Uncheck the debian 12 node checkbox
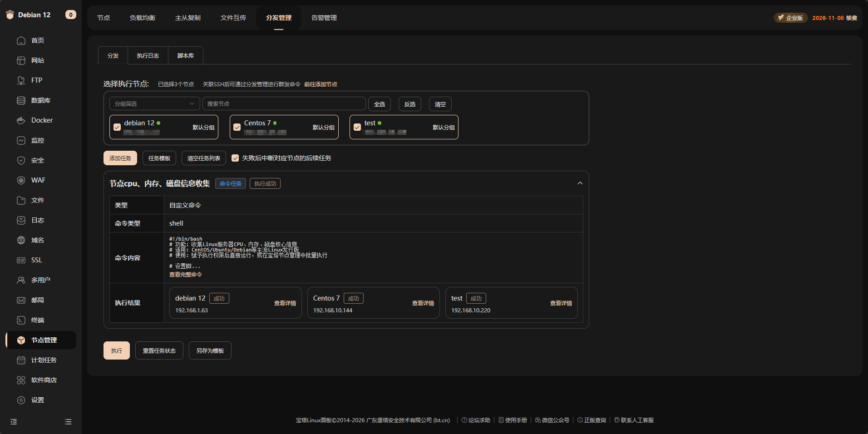868x434 pixels. tap(117, 127)
